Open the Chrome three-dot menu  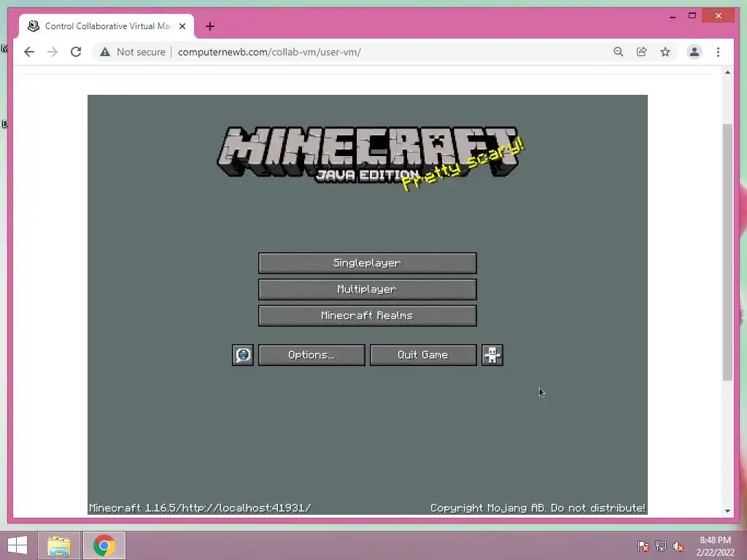718,52
